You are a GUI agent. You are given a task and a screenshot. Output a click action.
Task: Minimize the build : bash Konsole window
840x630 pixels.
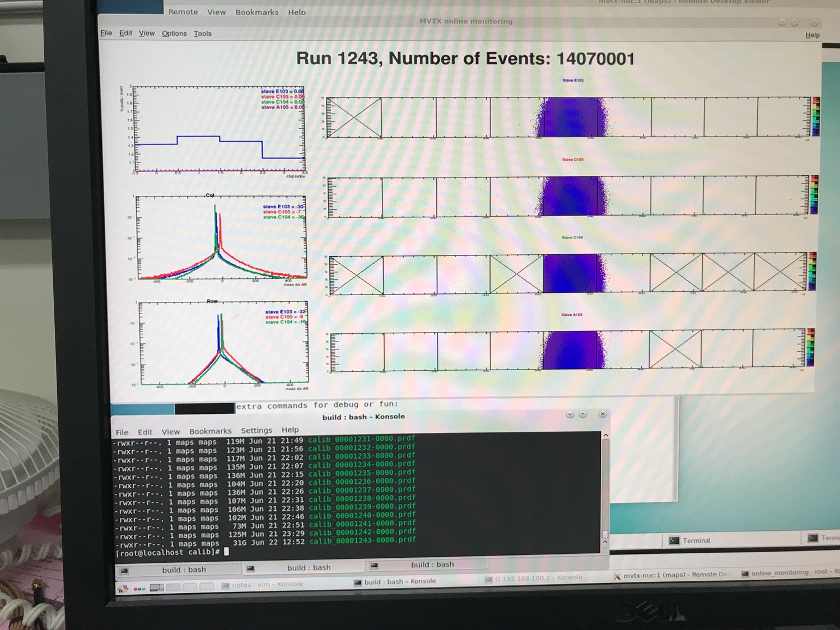[570, 414]
